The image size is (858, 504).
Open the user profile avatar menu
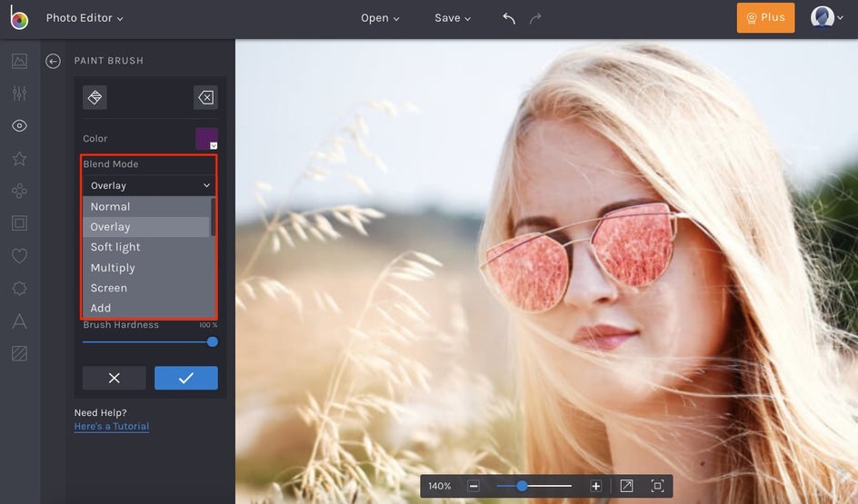click(826, 17)
